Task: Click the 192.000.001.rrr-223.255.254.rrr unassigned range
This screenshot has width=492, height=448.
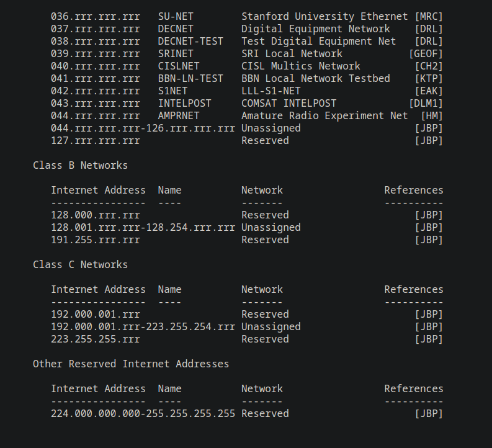Action: click(x=143, y=326)
